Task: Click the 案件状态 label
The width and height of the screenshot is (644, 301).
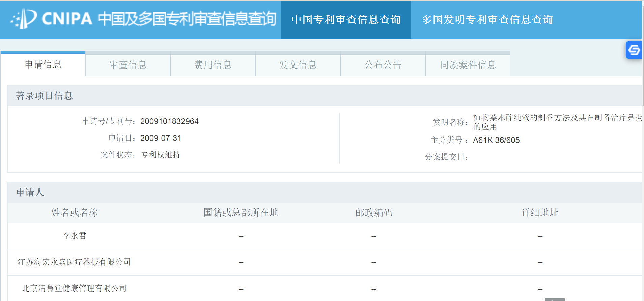Action: (x=118, y=155)
